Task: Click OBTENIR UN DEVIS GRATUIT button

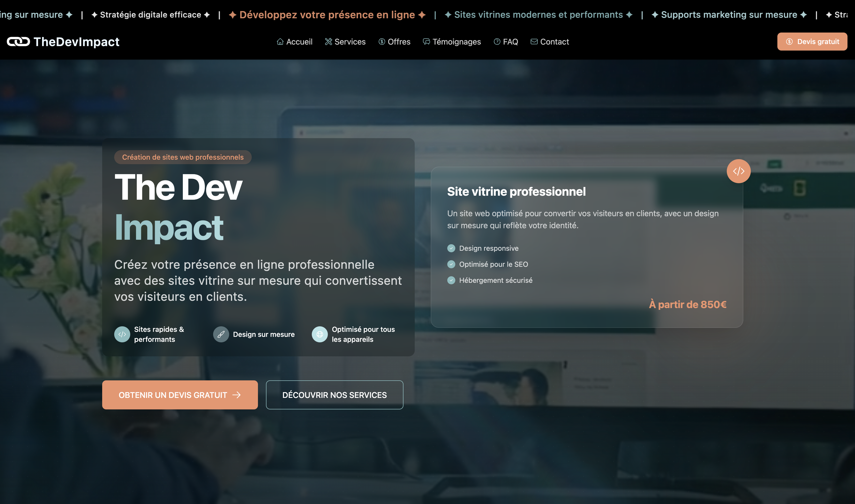Action: tap(180, 395)
